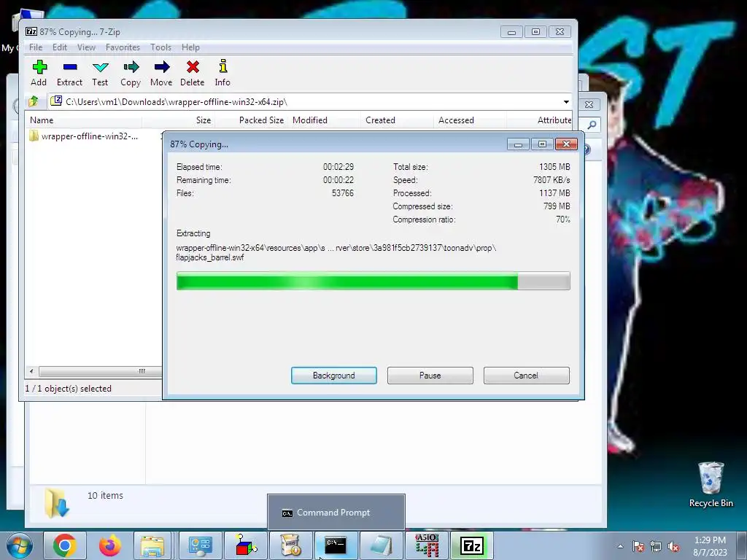Click the file list horizontal scrollbar
Image resolution: width=747 pixels, height=560 pixels.
99,371
